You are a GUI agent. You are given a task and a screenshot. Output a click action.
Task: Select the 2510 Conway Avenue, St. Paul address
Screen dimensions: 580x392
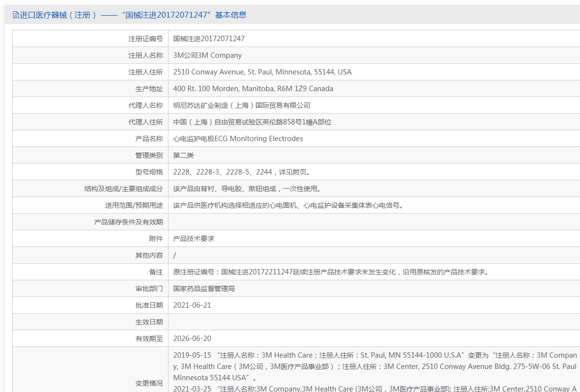[x=262, y=72]
